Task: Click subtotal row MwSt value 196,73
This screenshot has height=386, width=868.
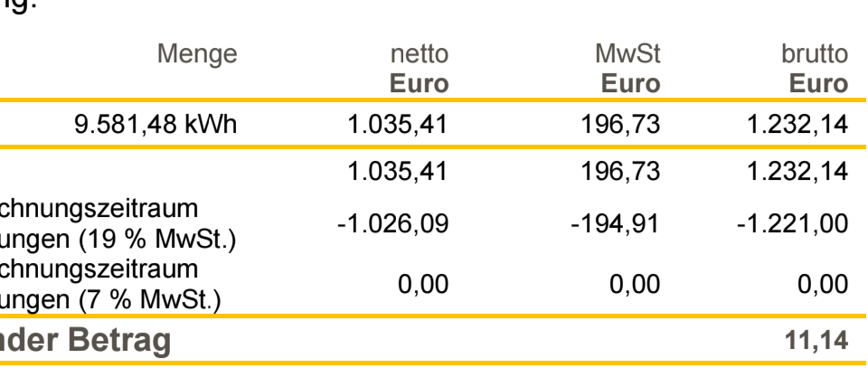Action: 620,171
